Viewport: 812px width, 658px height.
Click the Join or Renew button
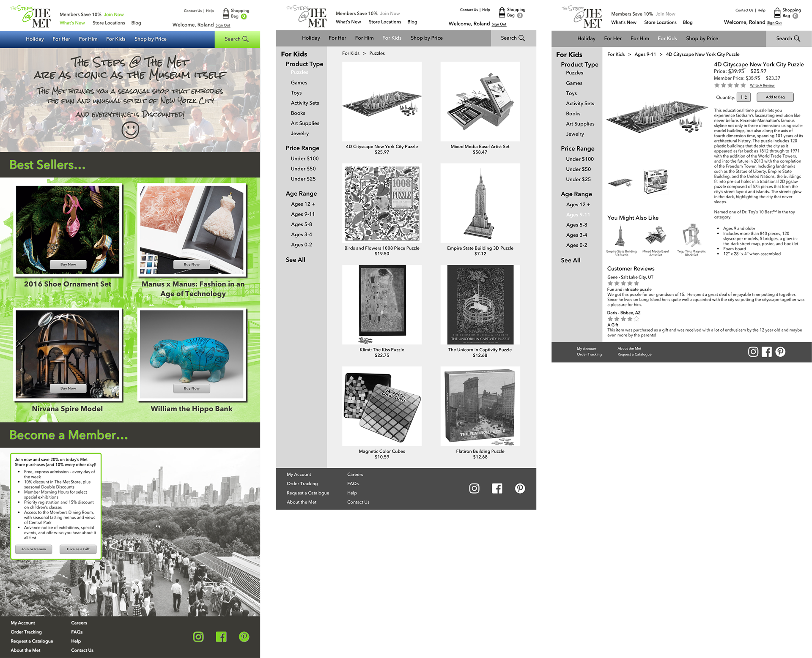point(34,549)
